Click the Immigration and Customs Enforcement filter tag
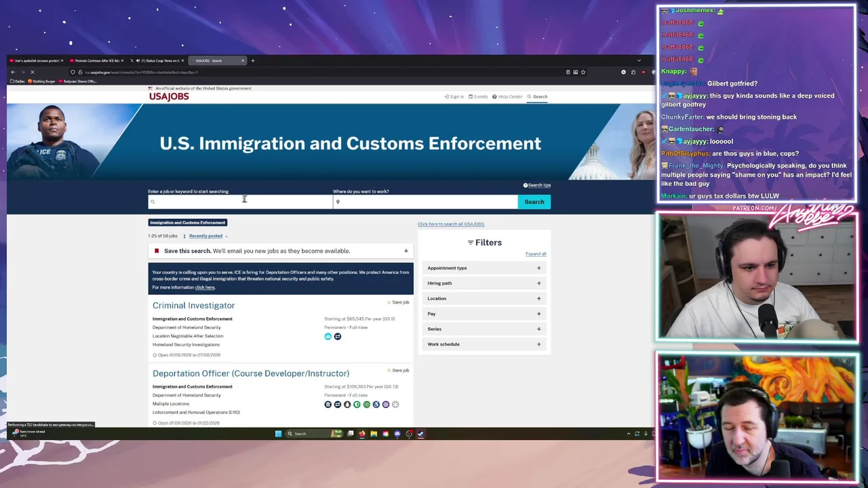 pyautogui.click(x=188, y=222)
